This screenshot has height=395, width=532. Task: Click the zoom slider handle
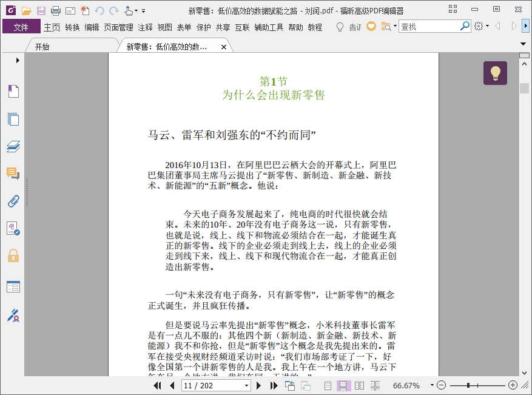click(x=468, y=385)
